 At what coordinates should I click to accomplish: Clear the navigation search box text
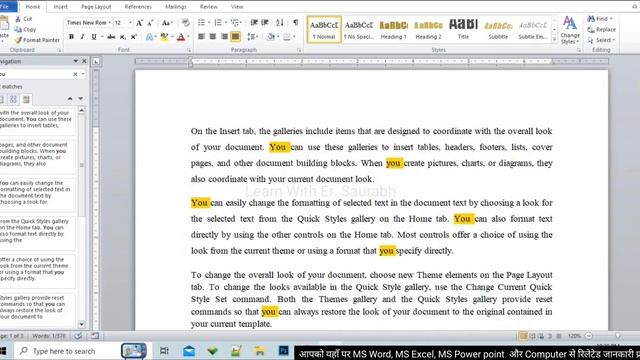[x=75, y=74]
